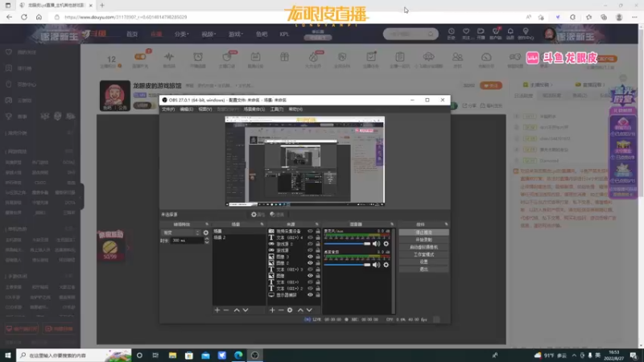This screenshot has height=362, width=644.
Task: Expand the 游戏 dropdown in Douyu navigation
Action: [236, 34]
